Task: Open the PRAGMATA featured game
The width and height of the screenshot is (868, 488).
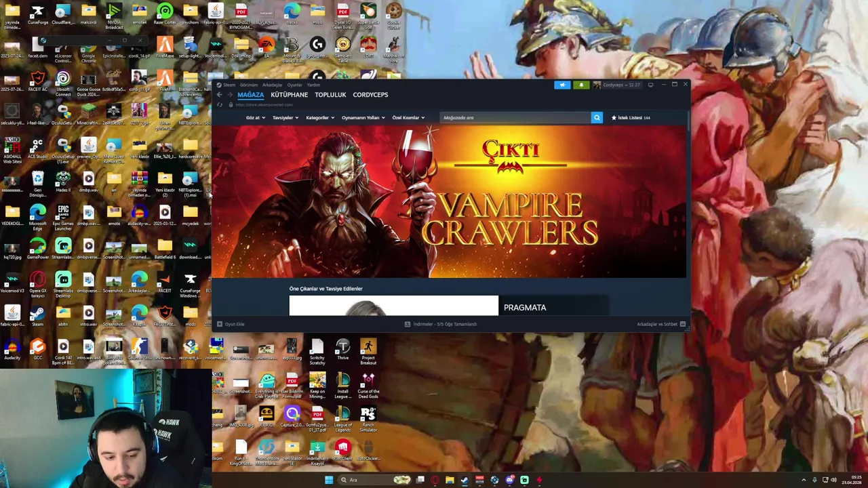Action: 449,306
